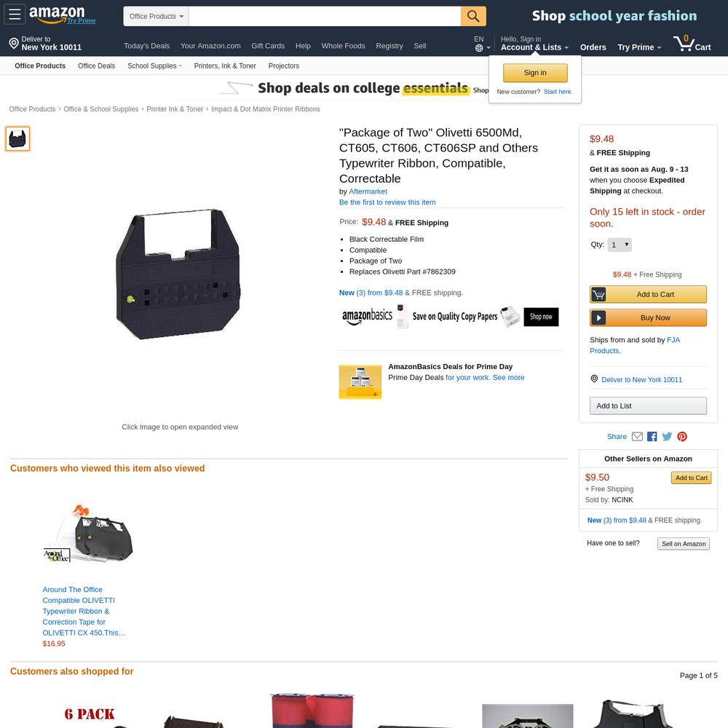Viewport: 728px width, 728px height.
Task: Go to Printers, Ink & Toner tab
Action: click(225, 66)
